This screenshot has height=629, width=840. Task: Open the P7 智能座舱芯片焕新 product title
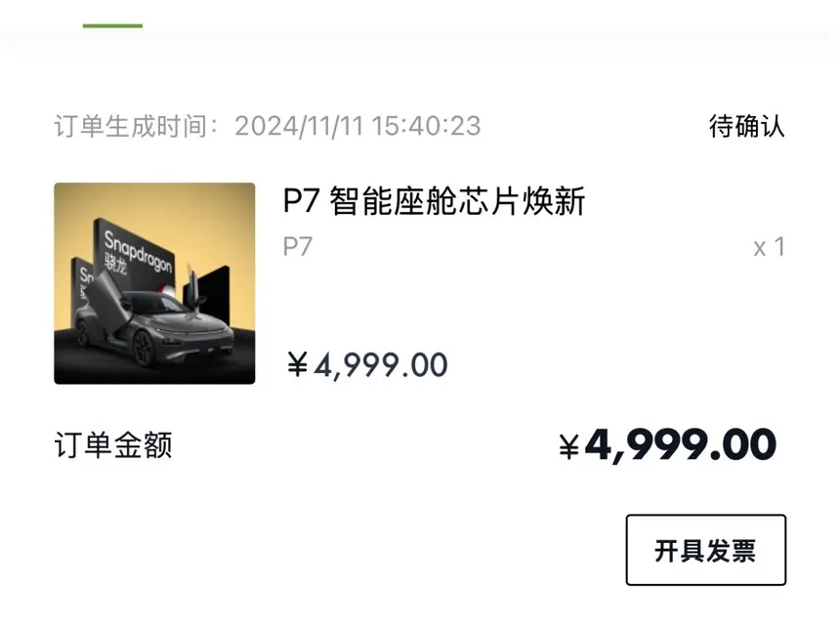coord(434,201)
